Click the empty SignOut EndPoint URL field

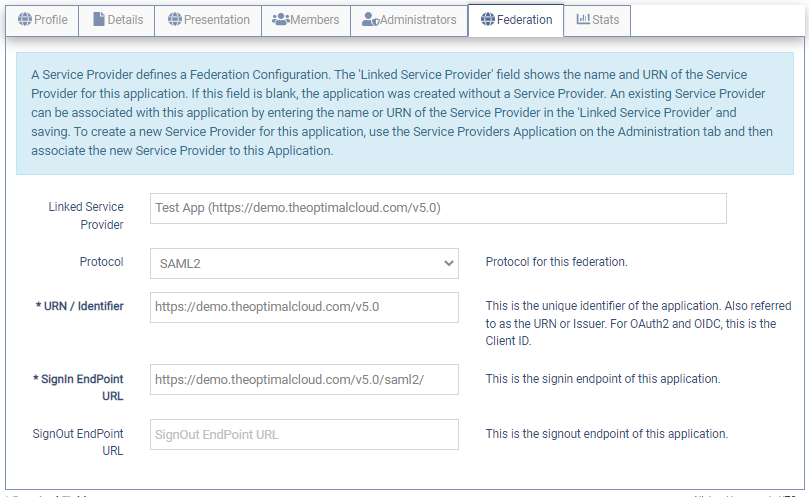click(304, 435)
